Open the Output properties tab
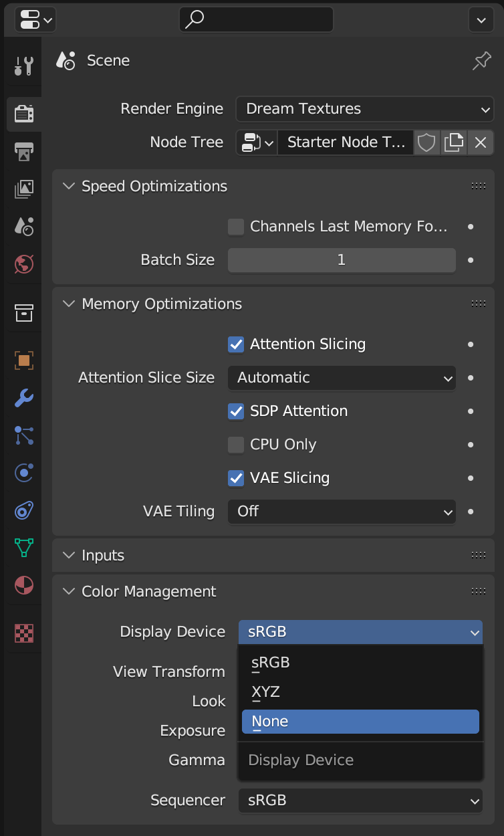 [24, 151]
